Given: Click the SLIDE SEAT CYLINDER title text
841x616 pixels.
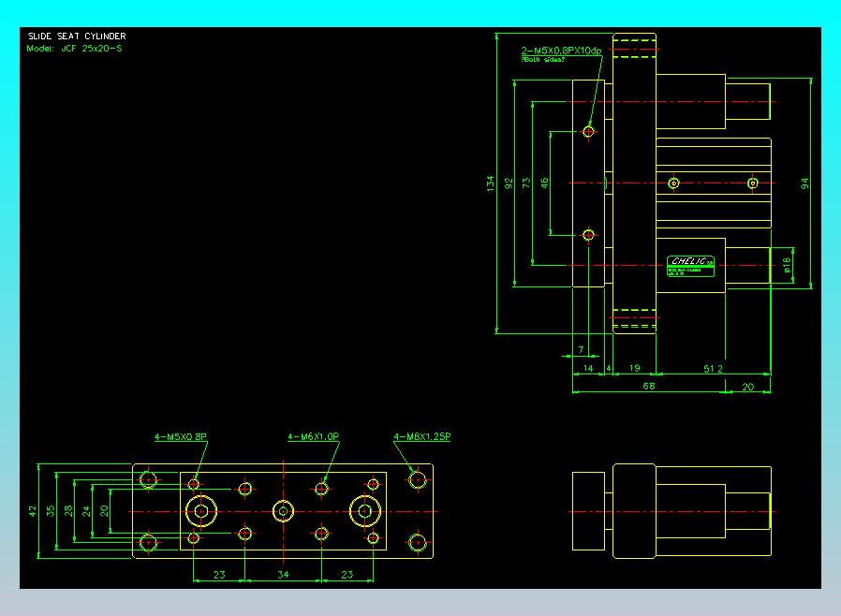Looking at the screenshot, I should pyautogui.click(x=77, y=37).
